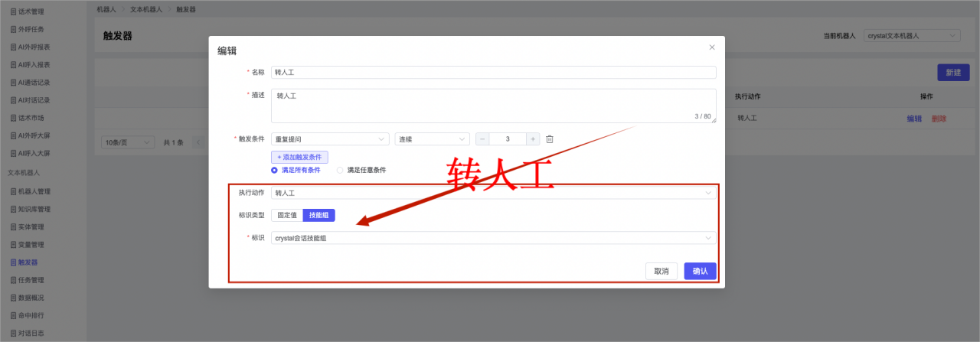Expand the 执行动作 dropdown
This screenshot has height=342, width=980.
coord(493,193)
